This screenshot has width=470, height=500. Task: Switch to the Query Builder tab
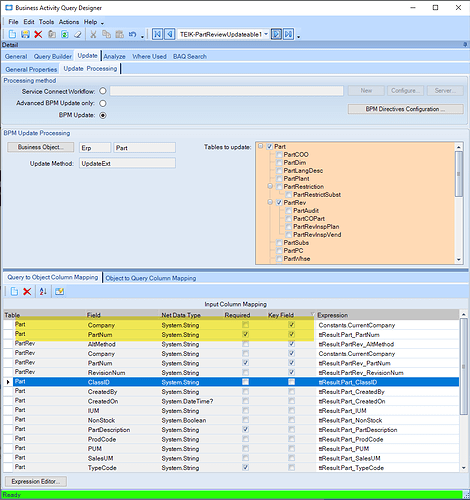pos(53,56)
